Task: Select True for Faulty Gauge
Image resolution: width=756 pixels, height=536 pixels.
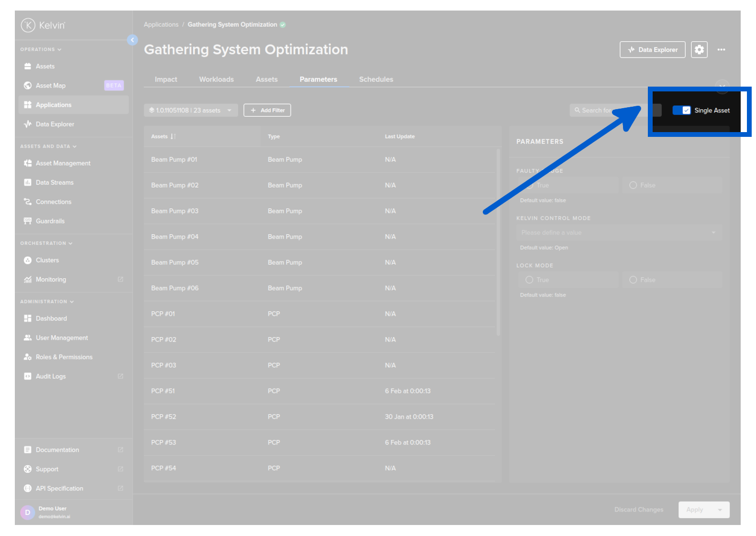Action: click(530, 185)
